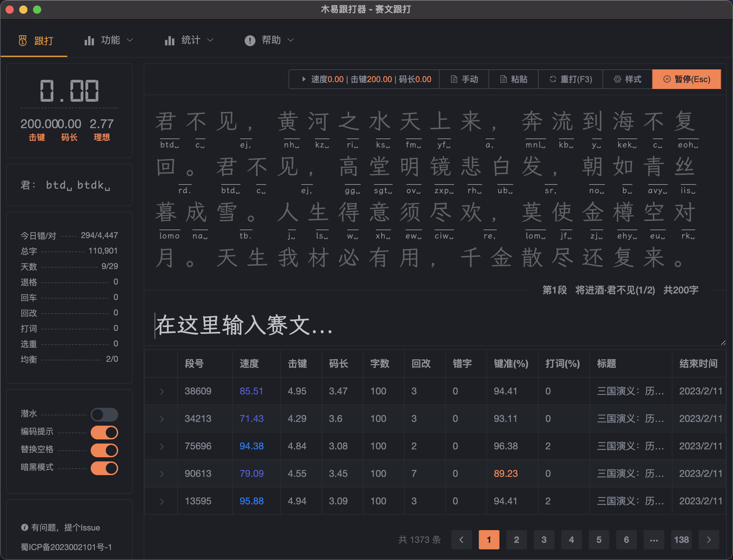Open the 有问题，提个Issue link
Image resolution: width=733 pixels, height=560 pixels.
point(65,528)
